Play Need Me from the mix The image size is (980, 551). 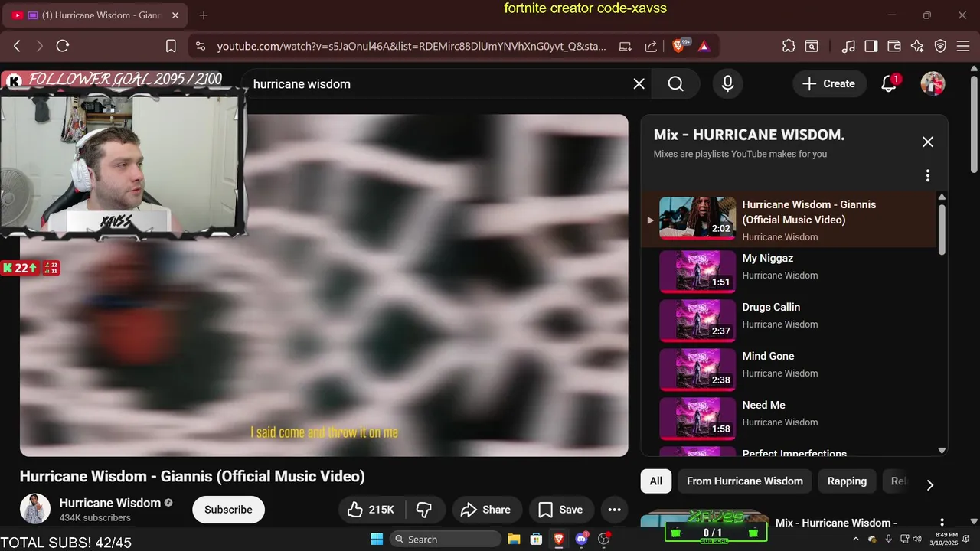(789, 417)
